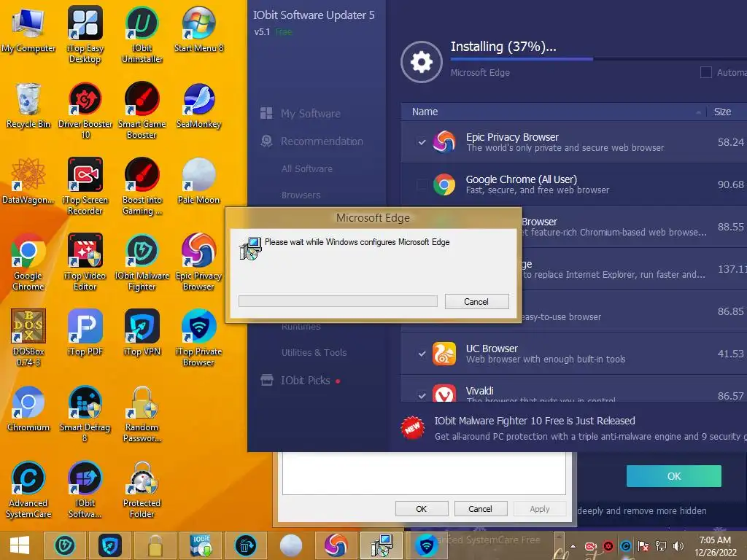
Task: Click Cancel in the background properties dialog
Action: (x=480, y=508)
